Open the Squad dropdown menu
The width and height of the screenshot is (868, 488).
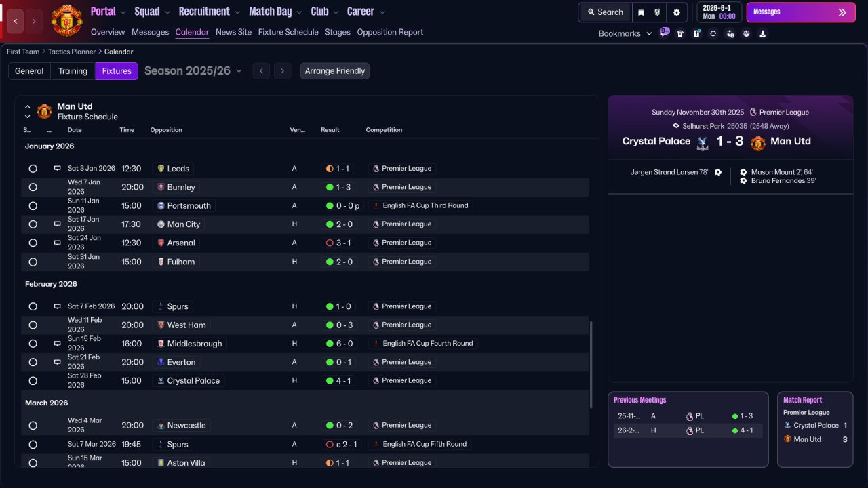[152, 12]
